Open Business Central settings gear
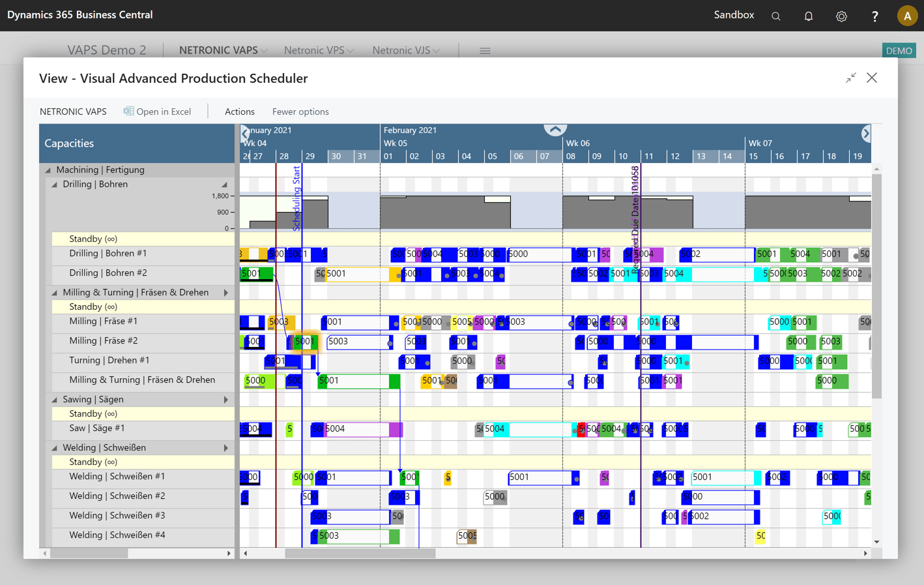This screenshot has height=585, width=924. tap(841, 15)
